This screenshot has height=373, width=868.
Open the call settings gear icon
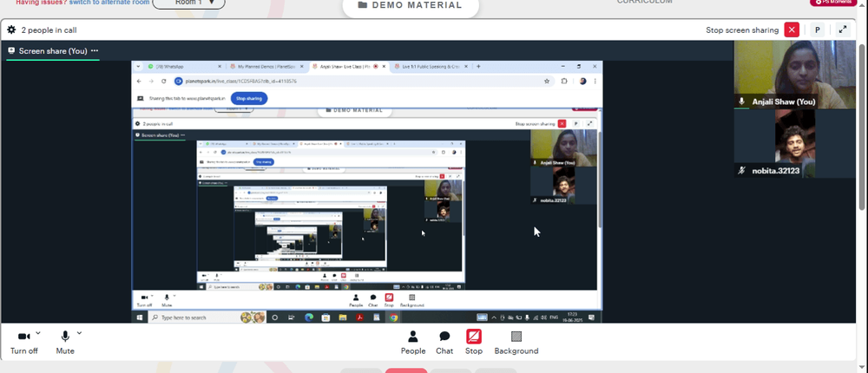11,29
